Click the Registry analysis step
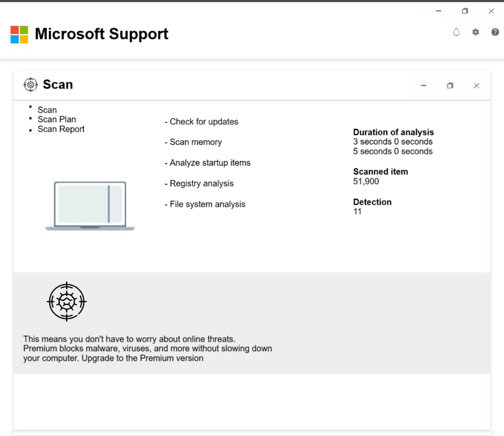The width and height of the screenshot is (504, 436). coord(201,184)
